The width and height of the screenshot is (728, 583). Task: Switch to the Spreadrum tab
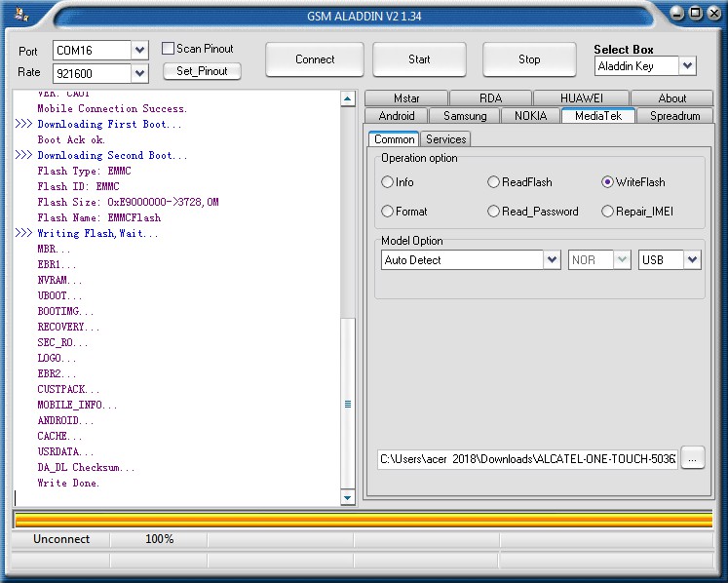click(x=674, y=116)
